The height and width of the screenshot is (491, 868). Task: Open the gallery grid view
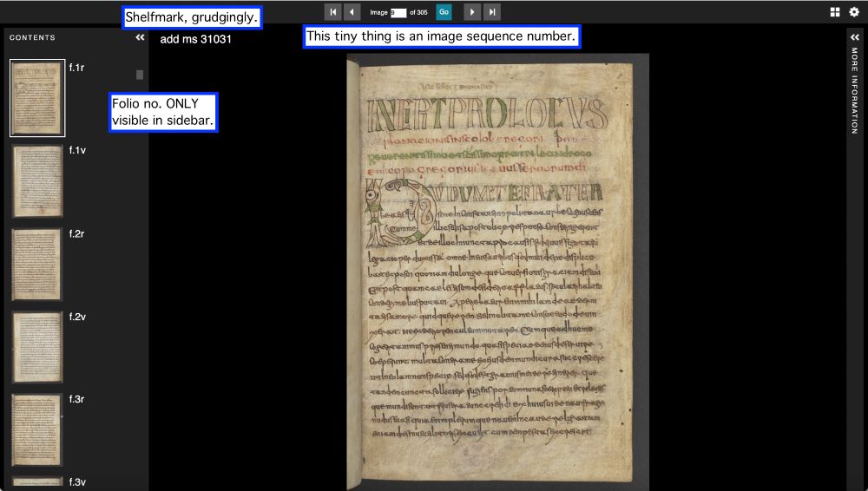pos(835,12)
